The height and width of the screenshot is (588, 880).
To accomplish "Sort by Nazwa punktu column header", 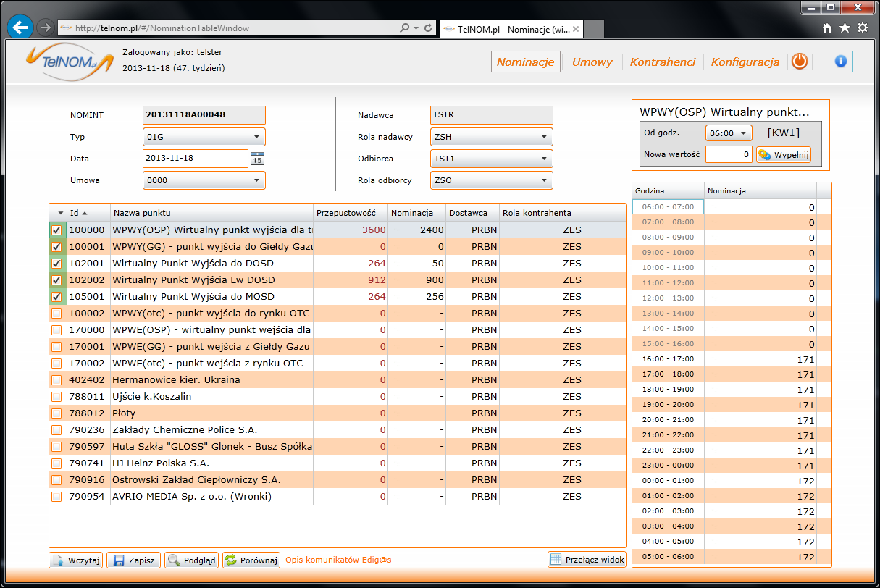I will click(211, 213).
